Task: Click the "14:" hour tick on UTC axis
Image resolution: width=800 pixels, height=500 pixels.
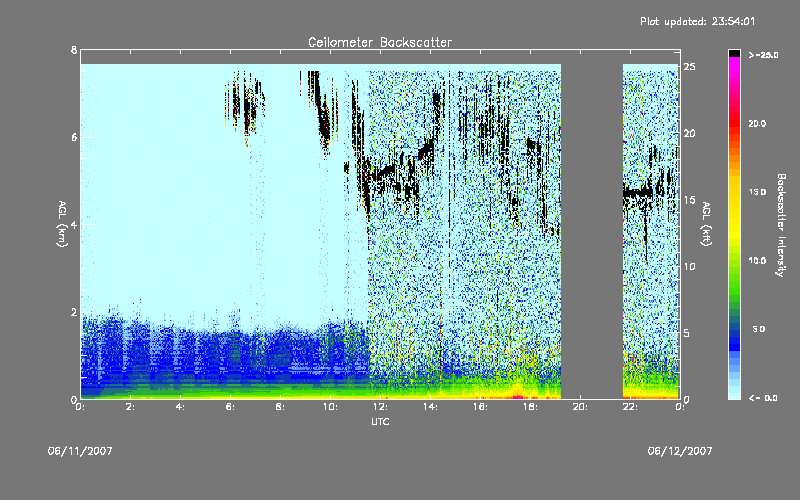Action: tap(430, 407)
